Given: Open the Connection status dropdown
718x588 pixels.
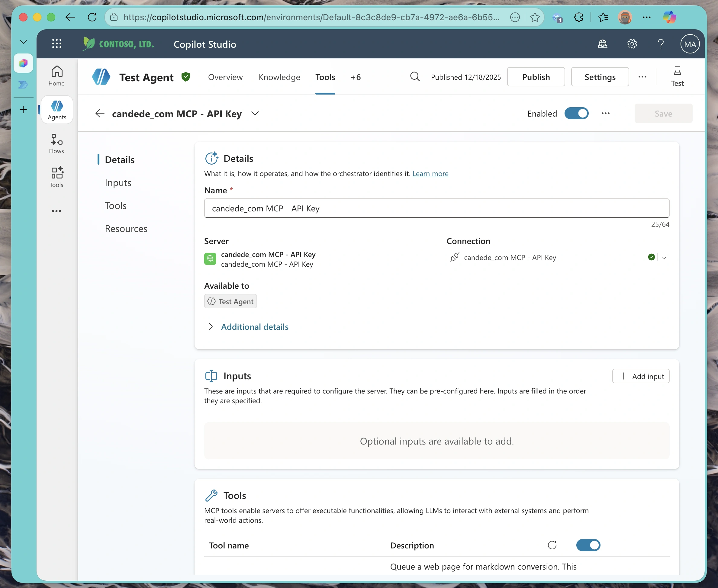Looking at the screenshot, I should click(665, 257).
